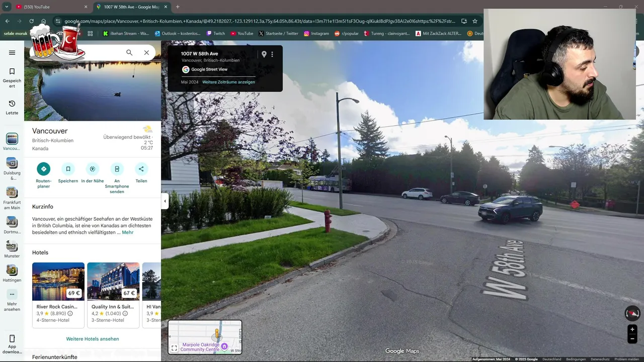Image resolution: width=644 pixels, height=362 pixels.
Task: Open Street View three-dot options menu
Action: (x=272, y=54)
